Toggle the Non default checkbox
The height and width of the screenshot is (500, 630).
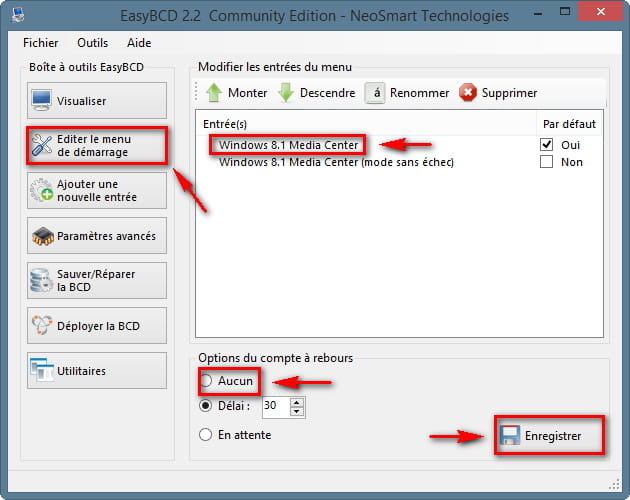point(546,162)
